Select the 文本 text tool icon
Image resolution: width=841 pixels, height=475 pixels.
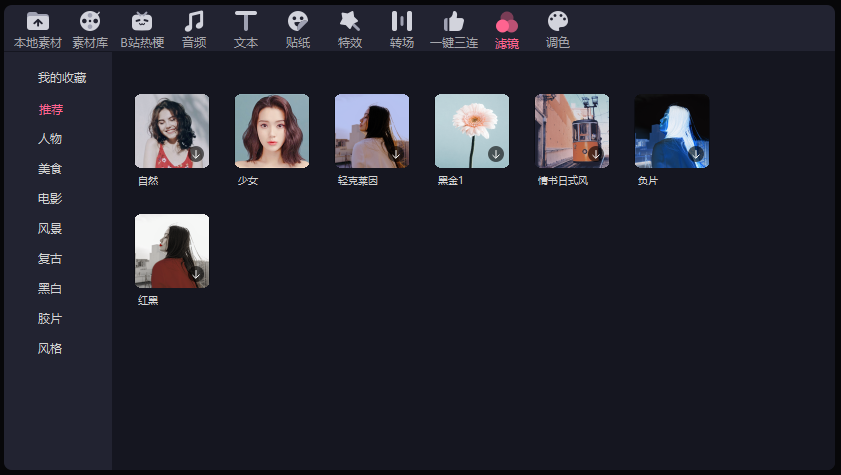coord(246,21)
